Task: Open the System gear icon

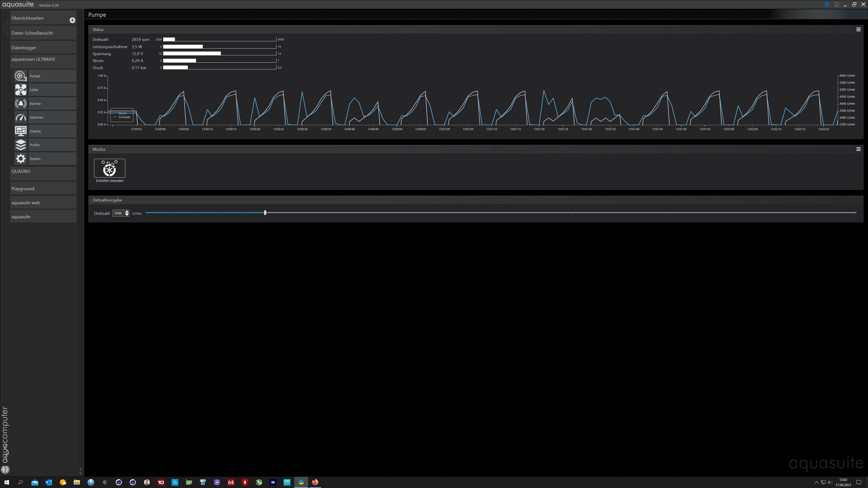Action: [x=21, y=159]
